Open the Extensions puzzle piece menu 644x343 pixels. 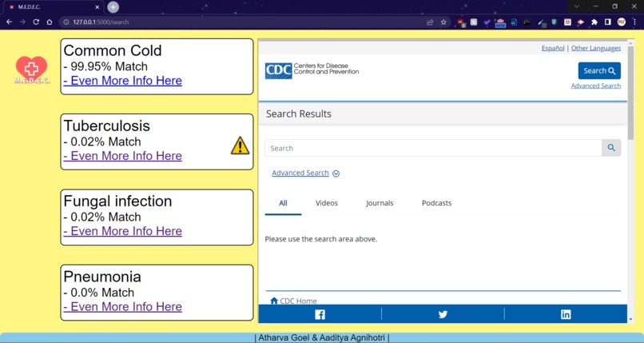pos(594,22)
